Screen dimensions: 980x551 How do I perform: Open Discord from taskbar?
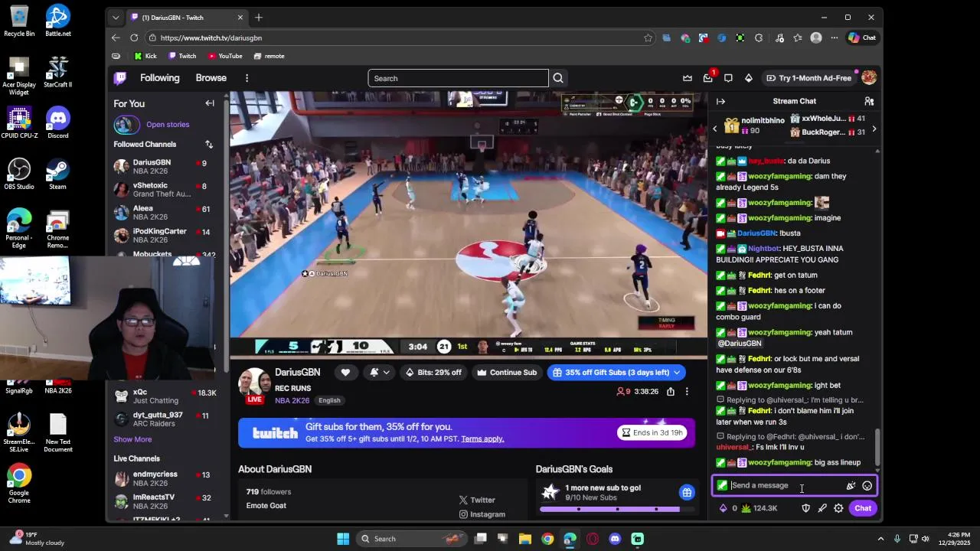pyautogui.click(x=615, y=539)
